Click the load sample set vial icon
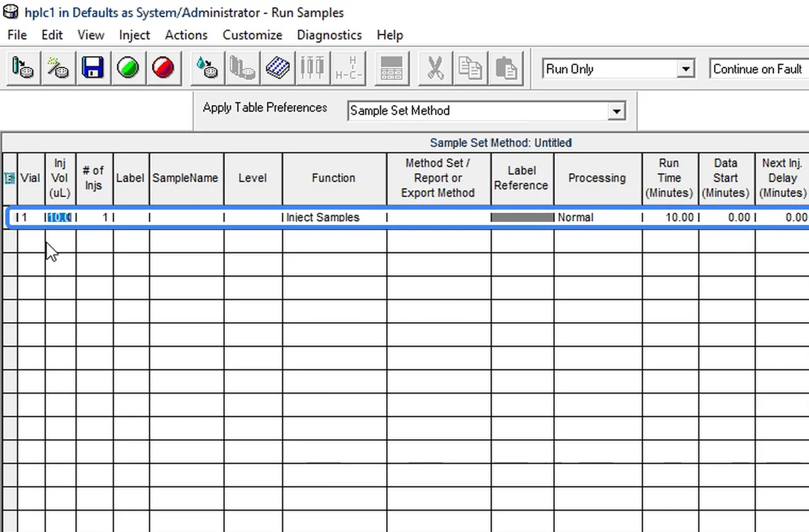This screenshot has width=809, height=532. pos(23,68)
